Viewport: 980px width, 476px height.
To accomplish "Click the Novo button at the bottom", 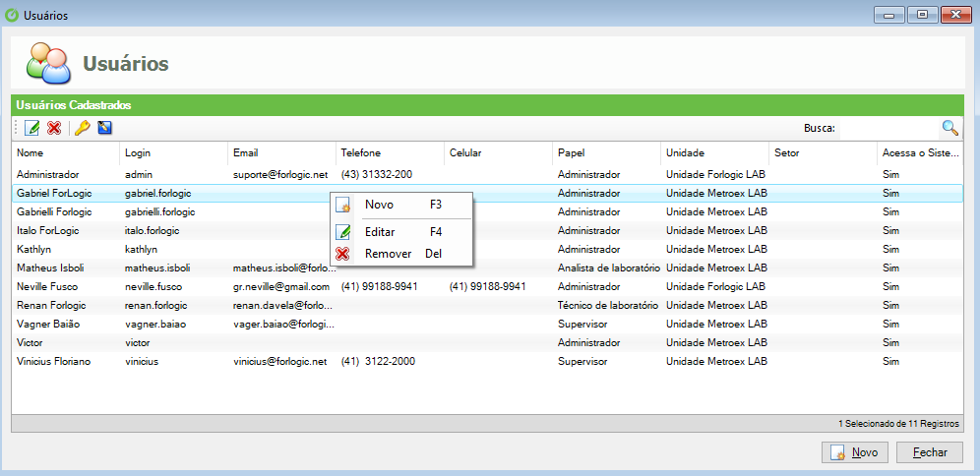I will [854, 452].
